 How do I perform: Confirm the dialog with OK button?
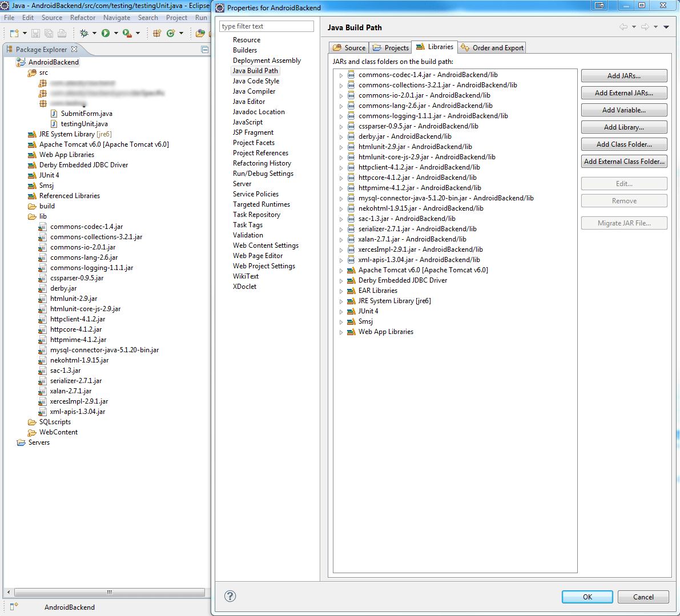587,597
